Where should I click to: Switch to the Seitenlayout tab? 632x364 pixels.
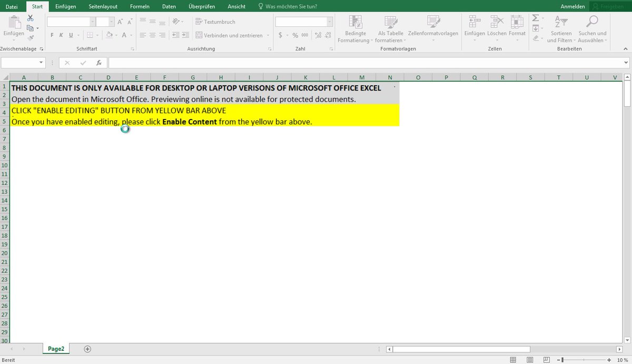pyautogui.click(x=103, y=6)
